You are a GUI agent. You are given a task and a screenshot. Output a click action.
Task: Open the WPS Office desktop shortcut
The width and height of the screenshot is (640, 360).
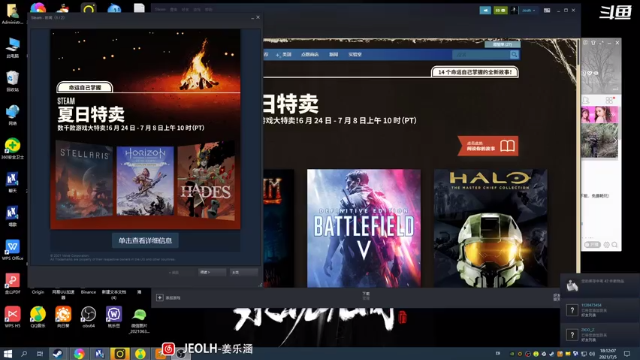(12, 250)
